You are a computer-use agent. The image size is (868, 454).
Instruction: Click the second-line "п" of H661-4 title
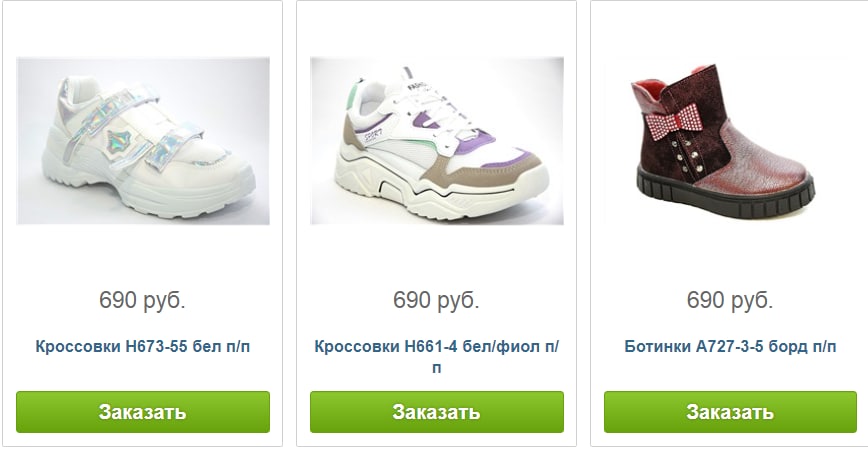(x=437, y=368)
